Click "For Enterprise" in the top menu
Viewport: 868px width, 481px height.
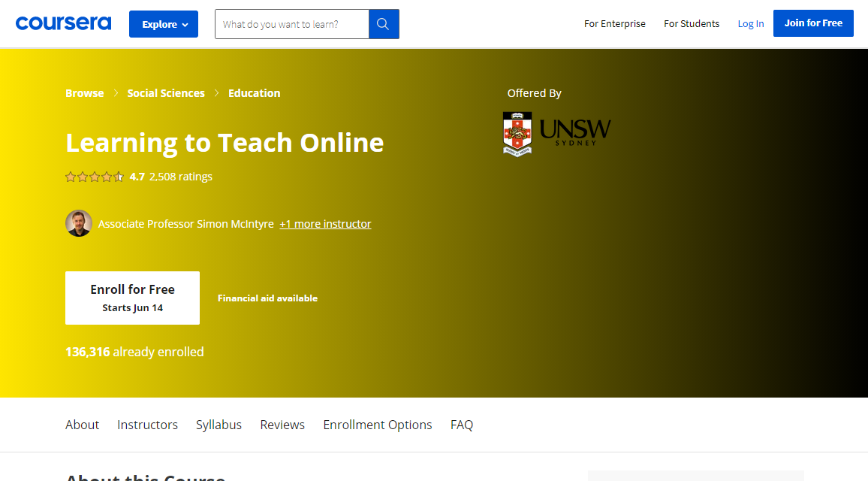pos(614,23)
